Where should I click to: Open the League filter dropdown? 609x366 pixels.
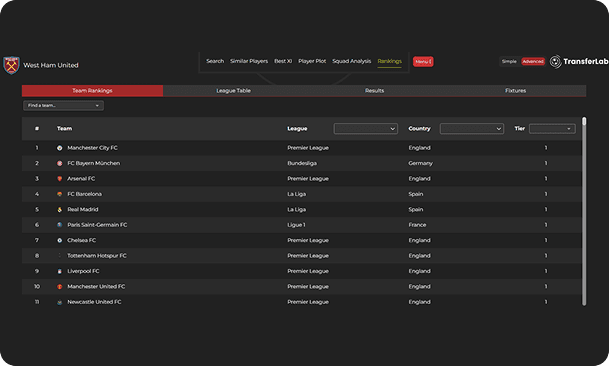point(365,129)
